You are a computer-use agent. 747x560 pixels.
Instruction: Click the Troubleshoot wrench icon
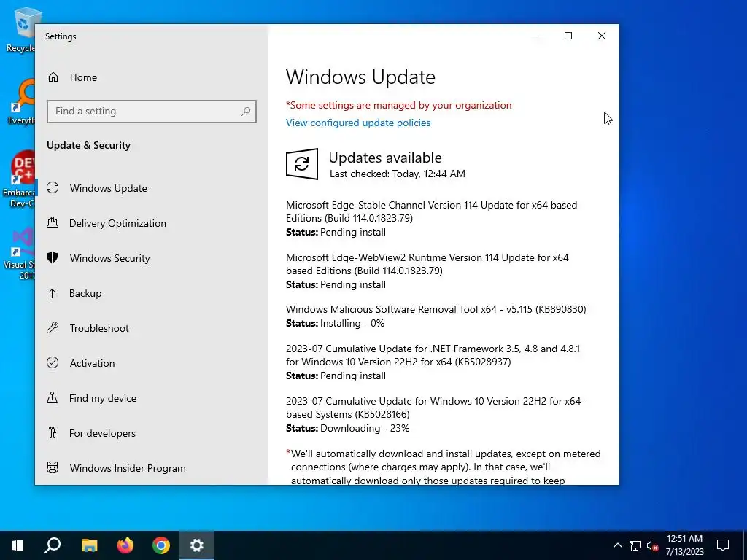coord(53,327)
